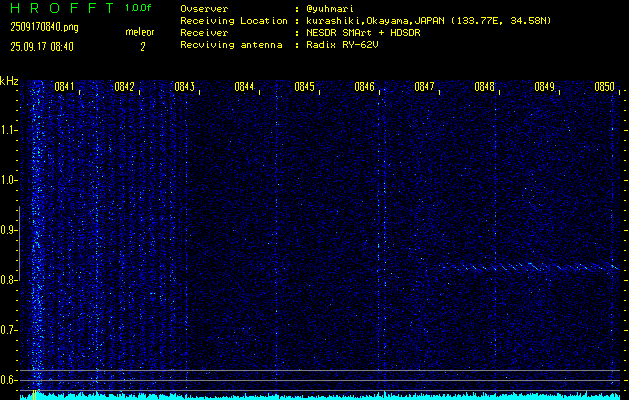Click the Receiving Location field label
The height and width of the screenshot is (400, 629).
point(234,21)
